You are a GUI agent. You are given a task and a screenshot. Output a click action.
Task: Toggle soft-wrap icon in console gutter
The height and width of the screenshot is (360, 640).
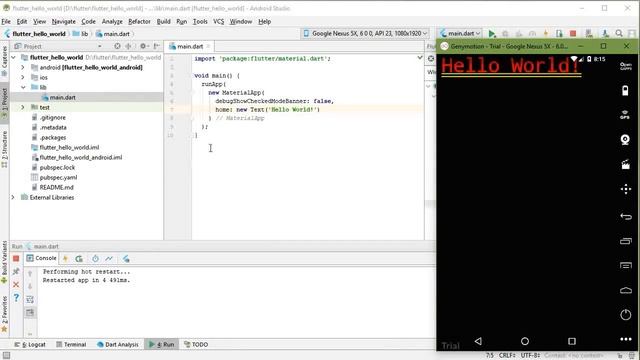pyautogui.click(x=30, y=300)
